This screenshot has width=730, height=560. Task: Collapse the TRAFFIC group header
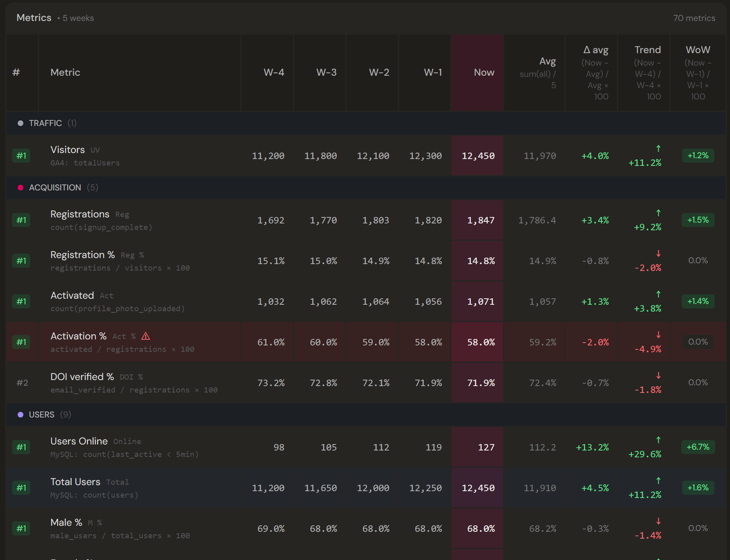tap(365, 123)
